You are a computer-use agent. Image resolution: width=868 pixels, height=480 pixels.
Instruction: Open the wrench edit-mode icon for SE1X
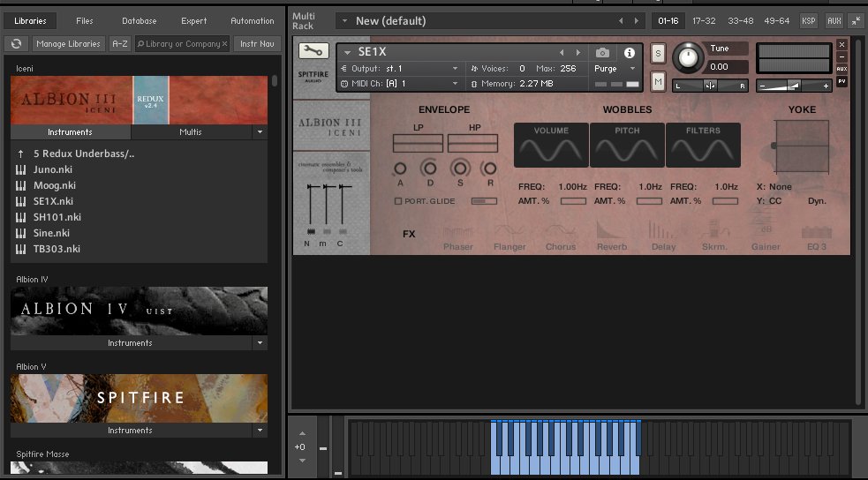pos(313,51)
